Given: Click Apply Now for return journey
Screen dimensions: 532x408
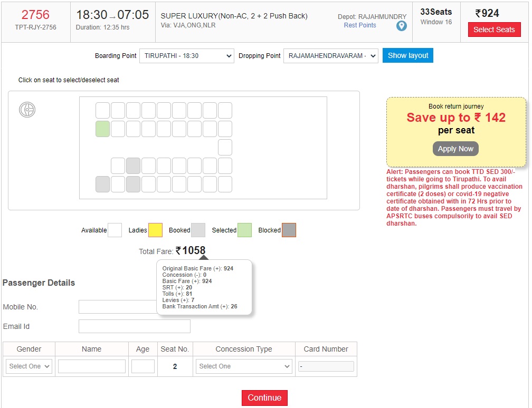Looking at the screenshot, I should [455, 149].
